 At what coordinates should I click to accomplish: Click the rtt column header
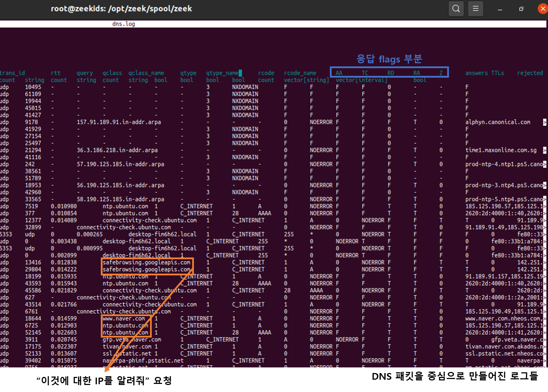(56, 73)
